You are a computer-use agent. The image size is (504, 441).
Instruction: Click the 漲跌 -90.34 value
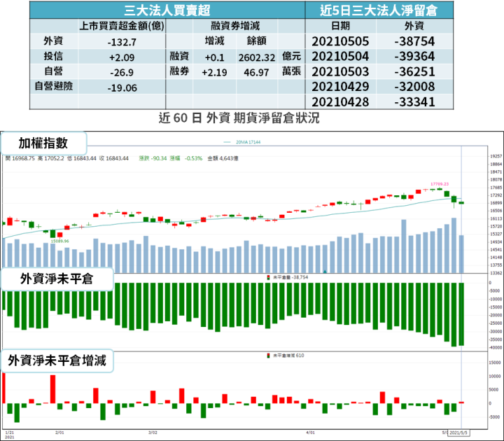coord(153,158)
